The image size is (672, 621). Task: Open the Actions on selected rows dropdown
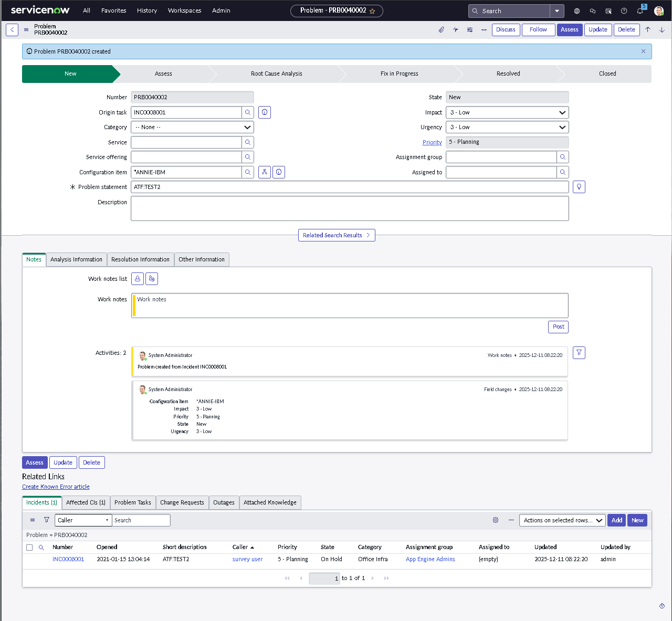pyautogui.click(x=562, y=520)
